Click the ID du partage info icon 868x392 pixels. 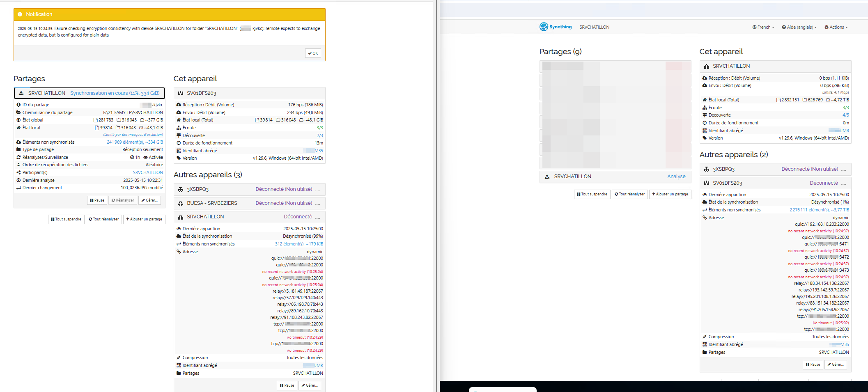pyautogui.click(x=18, y=105)
